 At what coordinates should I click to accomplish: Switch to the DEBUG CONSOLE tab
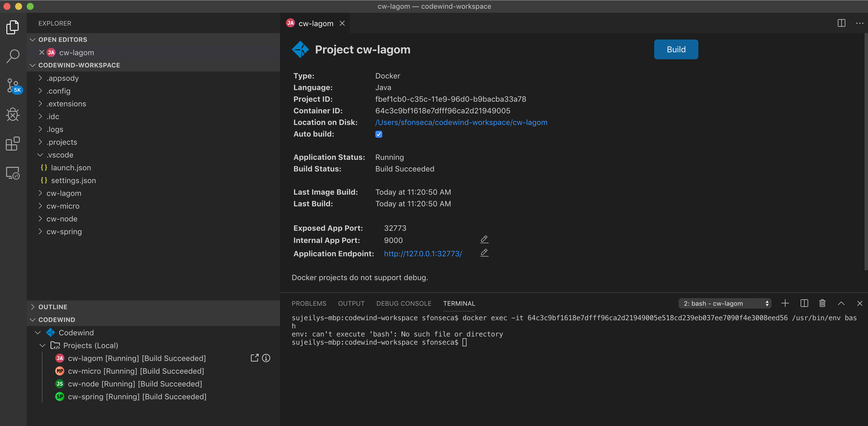tap(404, 303)
